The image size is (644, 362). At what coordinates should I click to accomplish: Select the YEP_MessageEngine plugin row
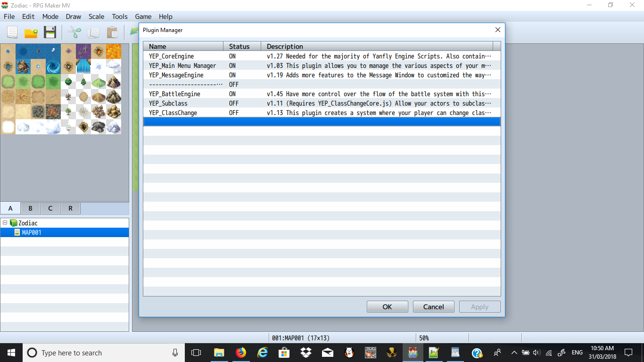click(x=322, y=75)
